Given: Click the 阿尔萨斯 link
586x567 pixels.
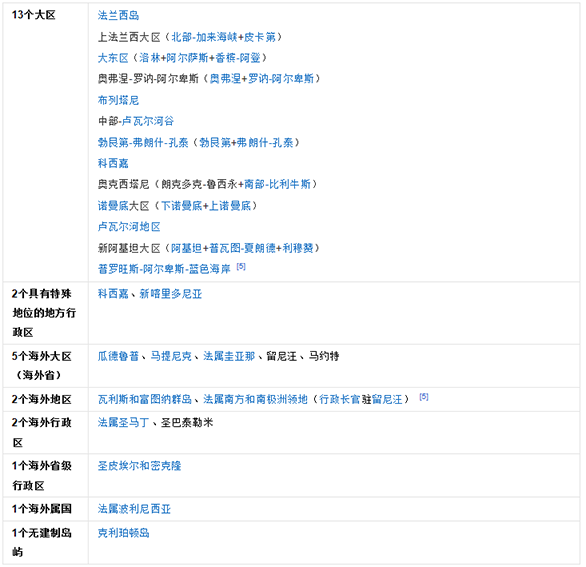Looking at the screenshot, I should [187, 58].
